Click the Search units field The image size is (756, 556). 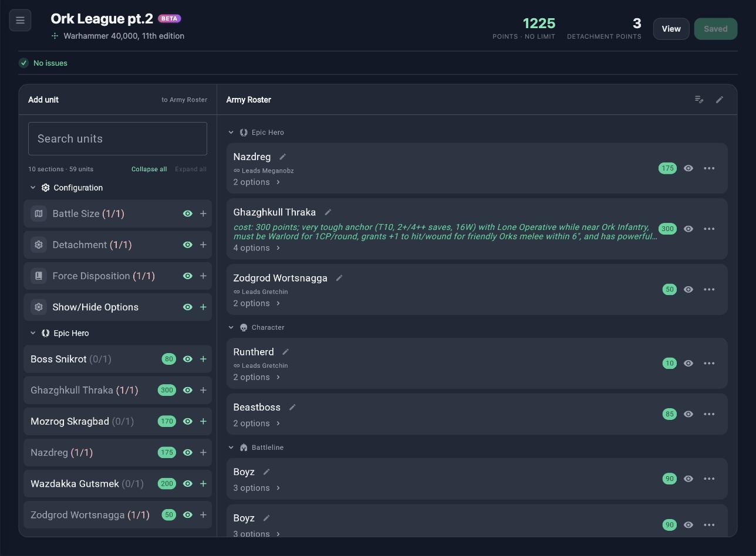(117, 139)
